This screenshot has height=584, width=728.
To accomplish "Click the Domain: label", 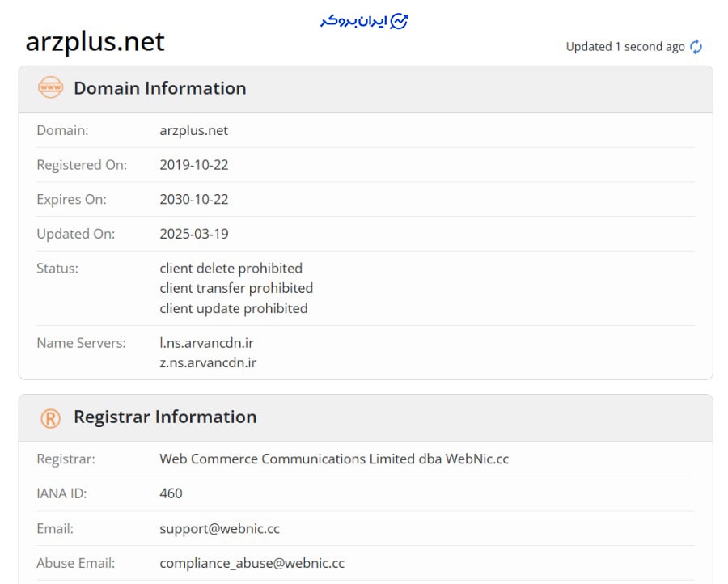I will point(62,130).
